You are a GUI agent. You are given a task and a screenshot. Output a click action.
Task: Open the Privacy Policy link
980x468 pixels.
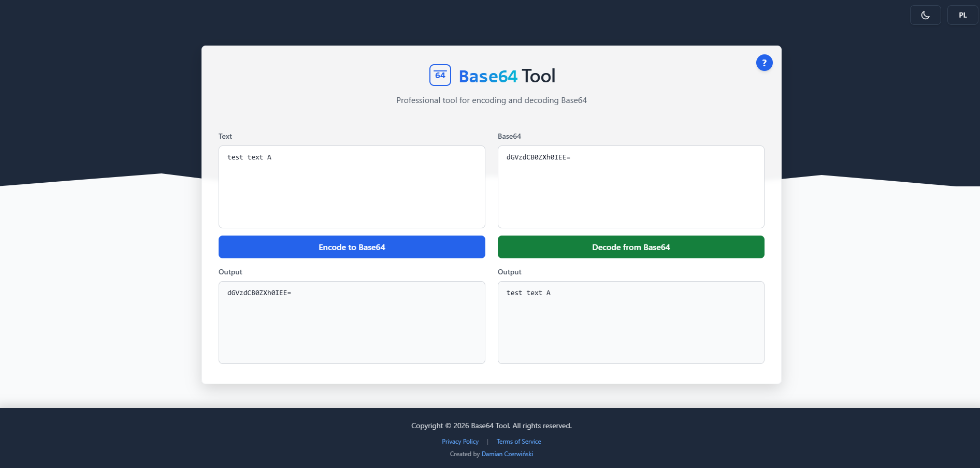click(460, 442)
